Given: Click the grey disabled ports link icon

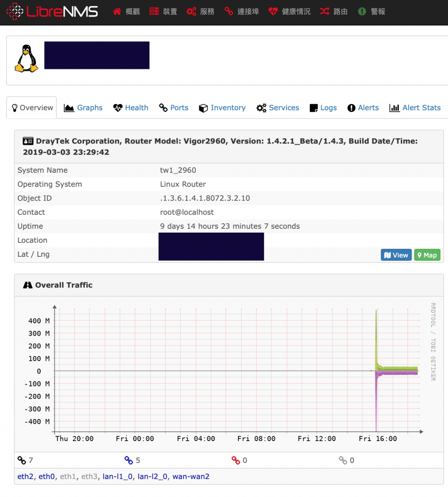Looking at the screenshot, I should pyautogui.click(x=343, y=460).
